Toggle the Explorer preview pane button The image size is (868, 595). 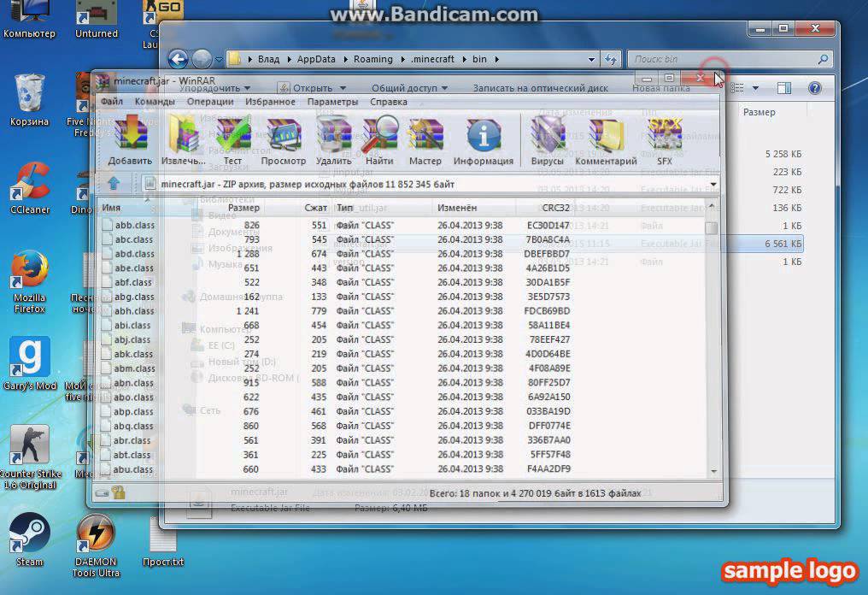pos(784,88)
